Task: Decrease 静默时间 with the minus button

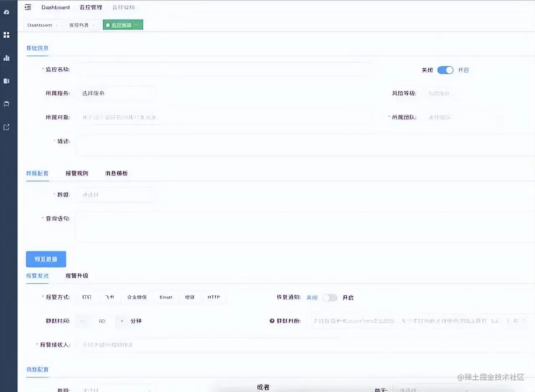Action: coord(83,321)
